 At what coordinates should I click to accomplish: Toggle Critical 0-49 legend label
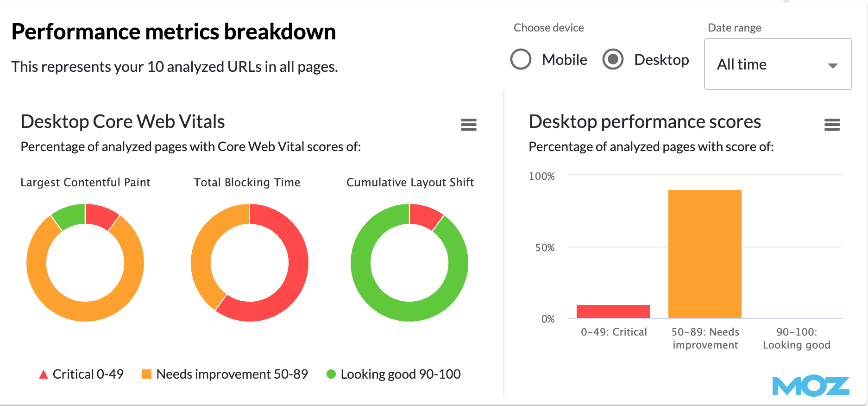[x=88, y=374]
